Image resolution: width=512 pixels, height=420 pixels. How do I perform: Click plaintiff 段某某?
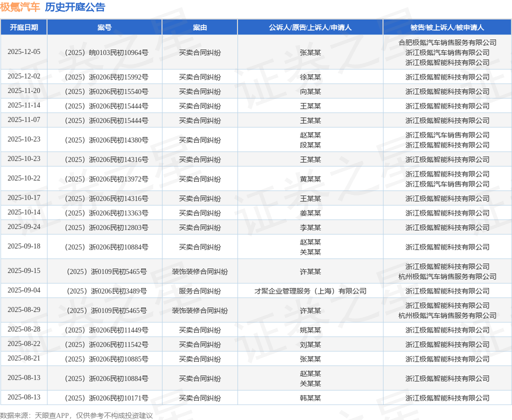coord(310,145)
